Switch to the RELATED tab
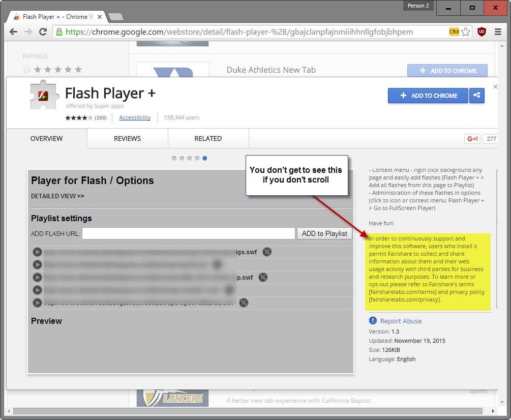The width and height of the screenshot is (511, 420). (208, 138)
